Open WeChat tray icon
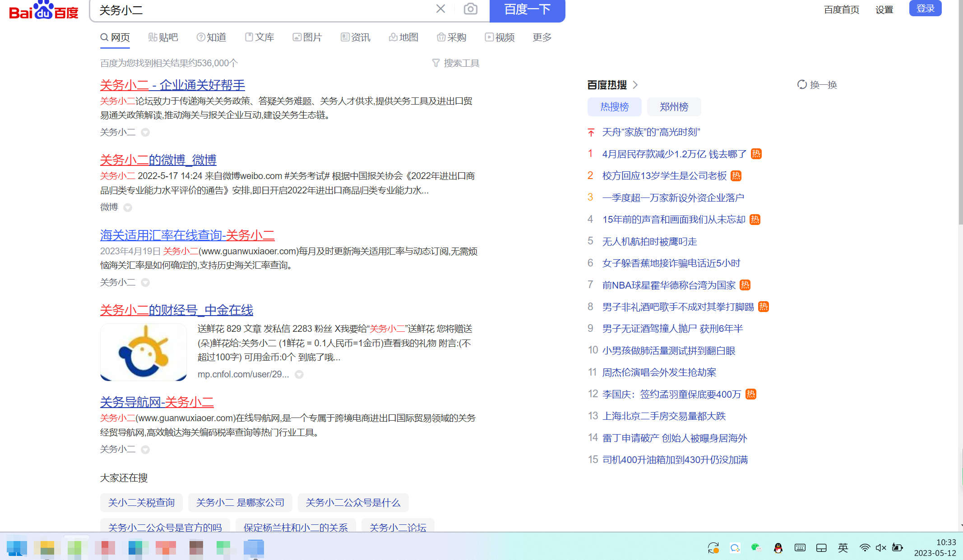This screenshot has height=560, width=963. click(756, 548)
